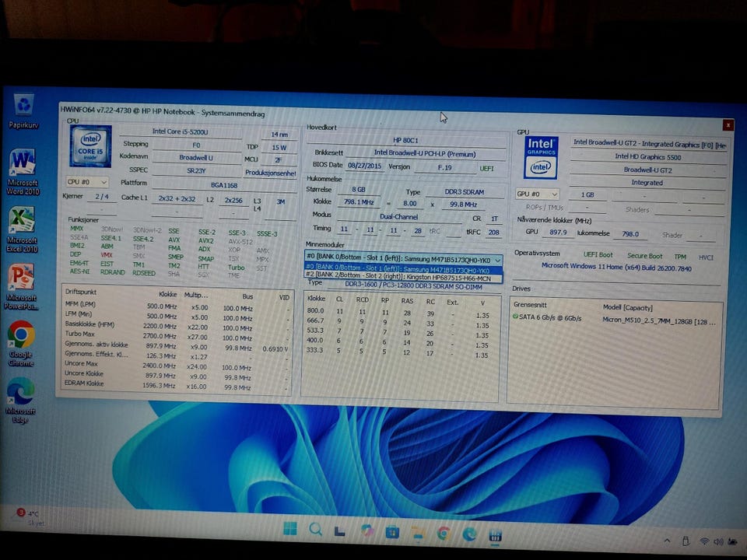Open the Papirkurv recycle bin desktop icon
747x560 pixels.
(x=24, y=111)
